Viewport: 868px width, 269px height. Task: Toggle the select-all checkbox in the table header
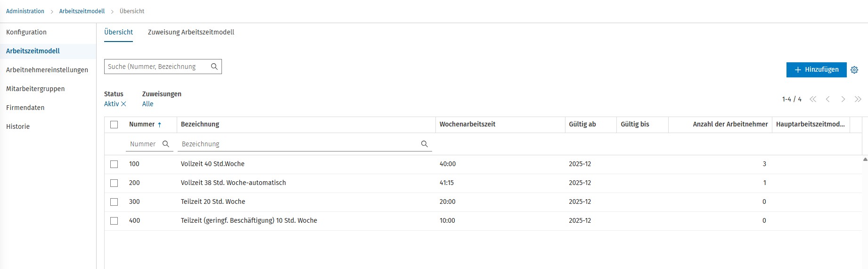tap(114, 125)
